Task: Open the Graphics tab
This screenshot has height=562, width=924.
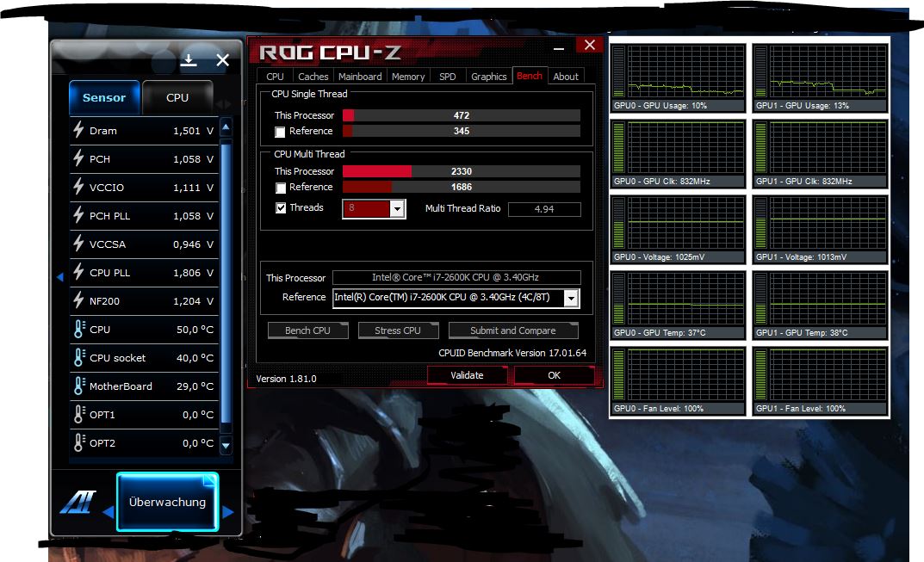Action: [x=489, y=77]
